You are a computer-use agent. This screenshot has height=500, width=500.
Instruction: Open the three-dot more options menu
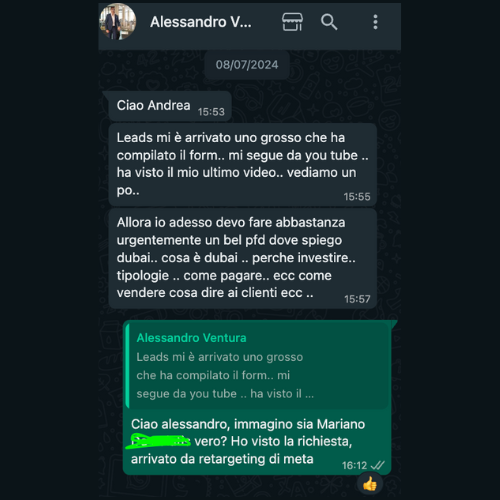coord(375,22)
